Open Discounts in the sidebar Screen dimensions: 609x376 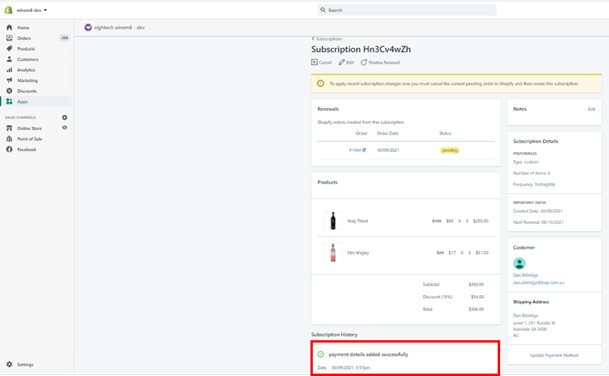click(x=27, y=91)
